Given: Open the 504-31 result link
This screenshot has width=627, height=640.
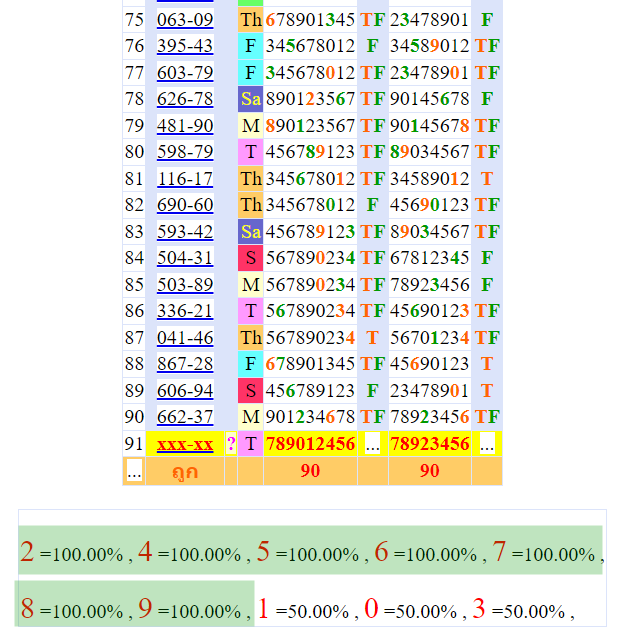Looking at the screenshot, I should [185, 258].
